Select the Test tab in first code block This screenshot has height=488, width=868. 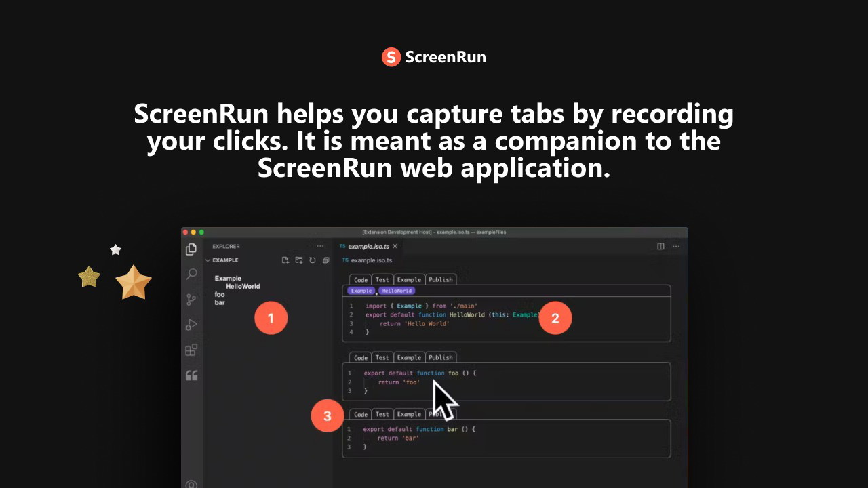point(382,279)
